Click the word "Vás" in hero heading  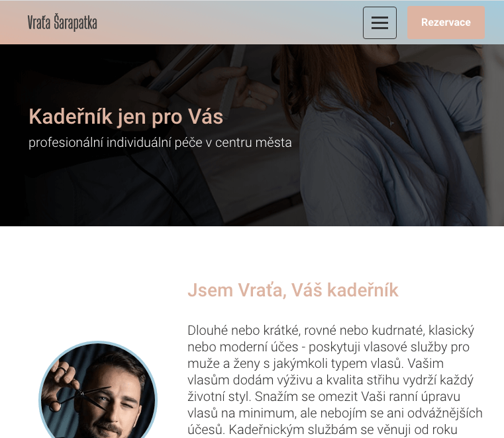(205, 116)
